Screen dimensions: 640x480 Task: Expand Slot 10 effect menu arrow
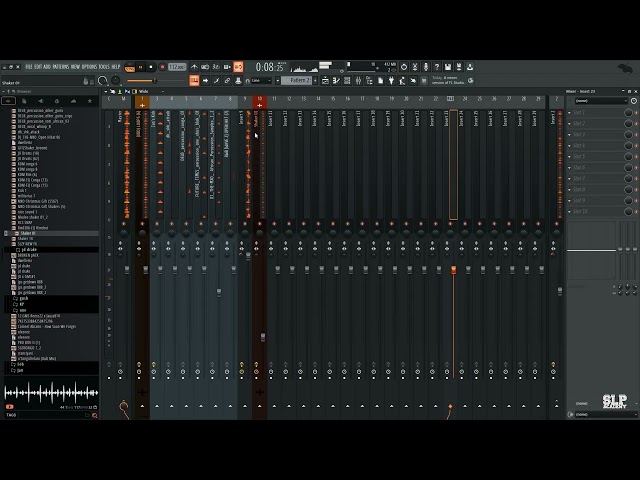[x=569, y=212]
